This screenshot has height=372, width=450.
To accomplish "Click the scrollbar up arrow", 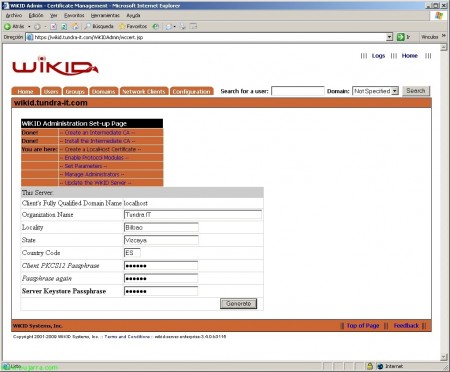I will pos(443,47).
